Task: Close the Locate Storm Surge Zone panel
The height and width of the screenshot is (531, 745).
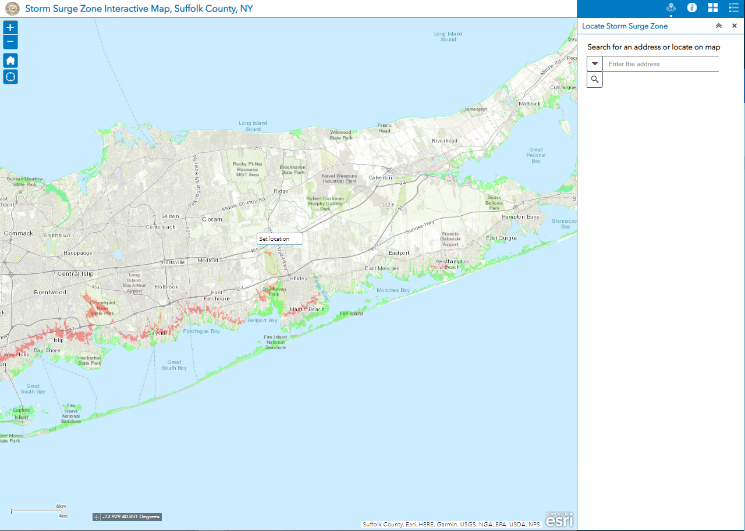Action: pos(735,26)
